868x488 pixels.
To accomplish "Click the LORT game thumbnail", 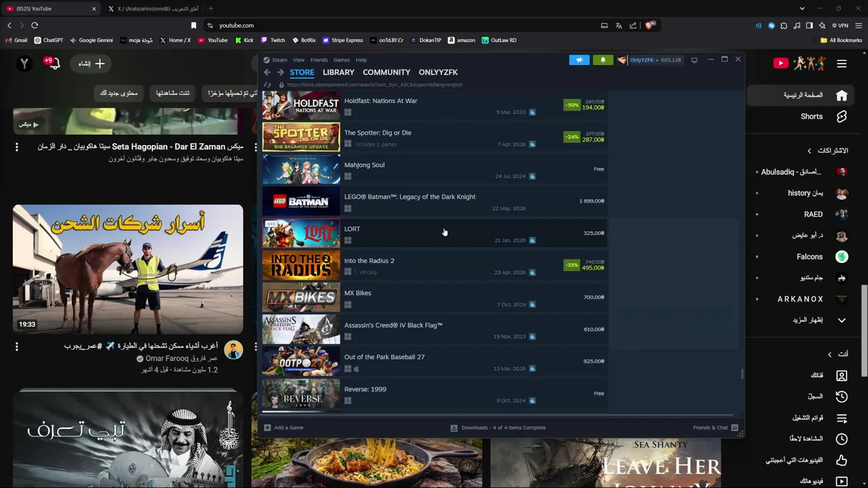I will tap(301, 233).
